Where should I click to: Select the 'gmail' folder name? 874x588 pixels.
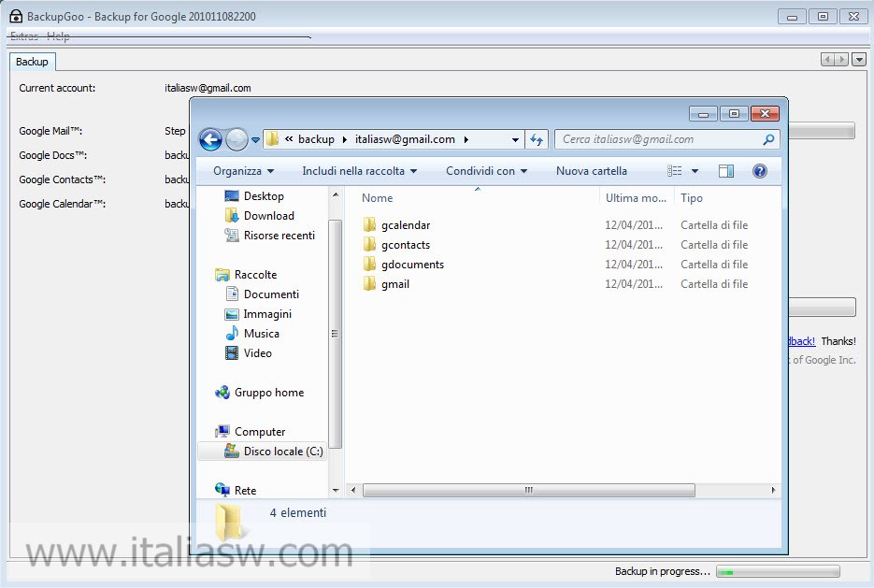(x=395, y=283)
